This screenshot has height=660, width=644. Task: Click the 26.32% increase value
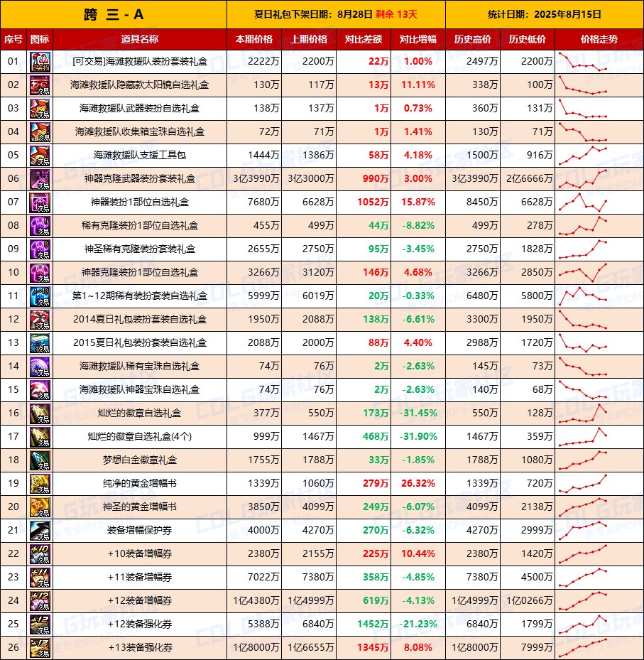tap(418, 483)
